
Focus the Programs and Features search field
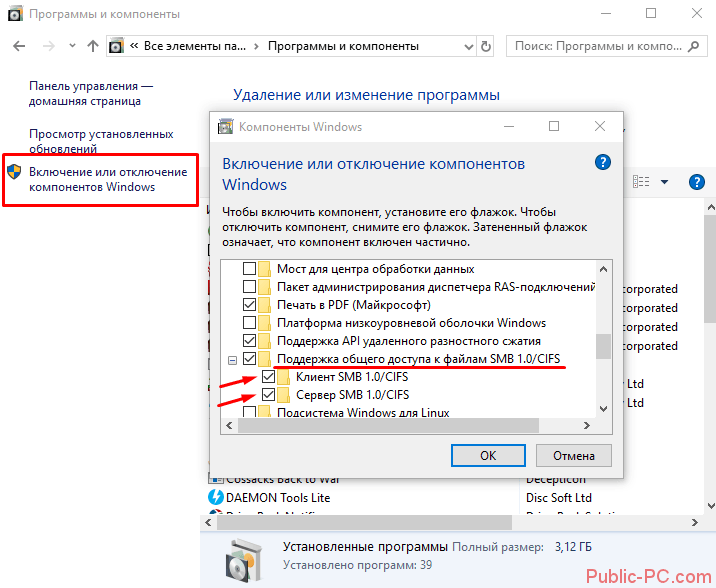tap(606, 46)
